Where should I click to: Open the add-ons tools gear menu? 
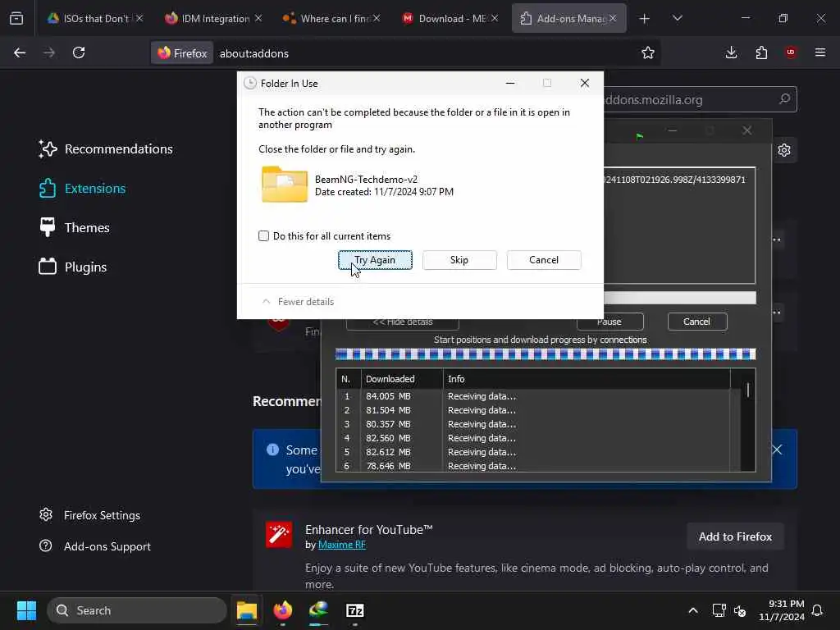[x=784, y=150]
